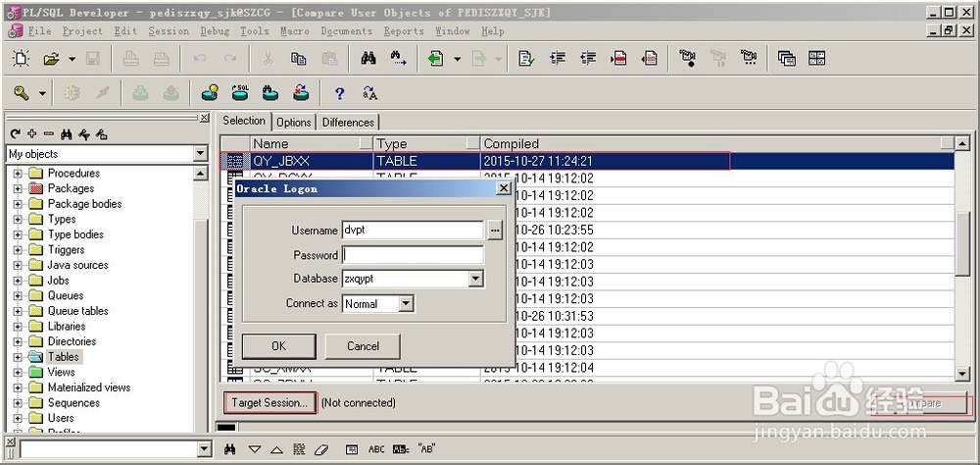This screenshot has height=465, width=980.
Task: Close the Oracle Logon dialog
Action: (504, 188)
